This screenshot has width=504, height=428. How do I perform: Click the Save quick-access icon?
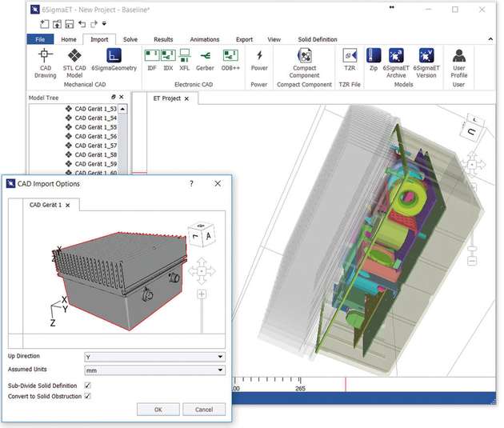click(69, 24)
